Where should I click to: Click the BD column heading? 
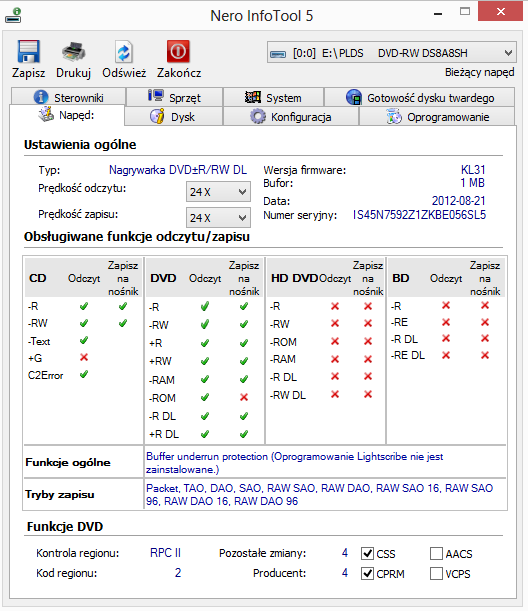click(401, 278)
